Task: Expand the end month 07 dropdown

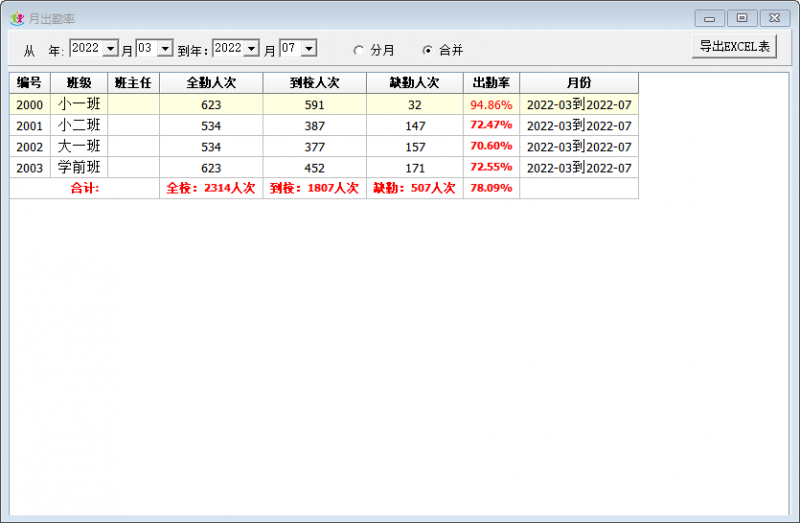Action: [x=309, y=48]
